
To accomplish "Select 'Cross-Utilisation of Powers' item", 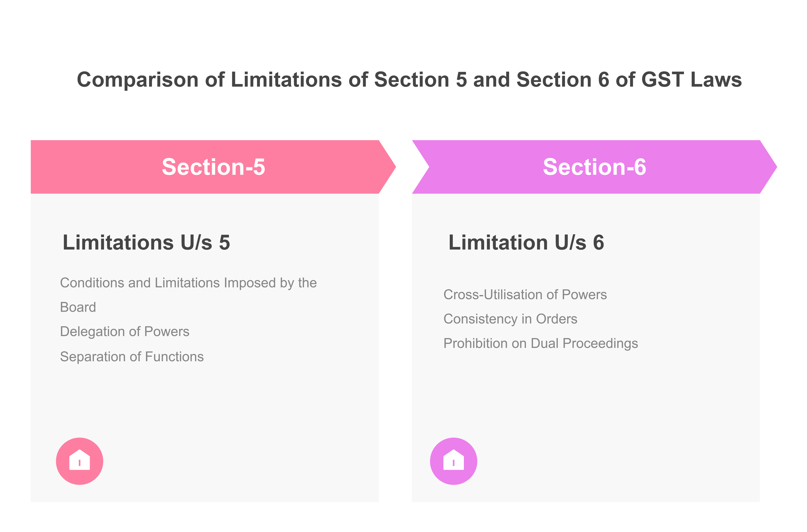I will pyautogui.click(x=525, y=295).
